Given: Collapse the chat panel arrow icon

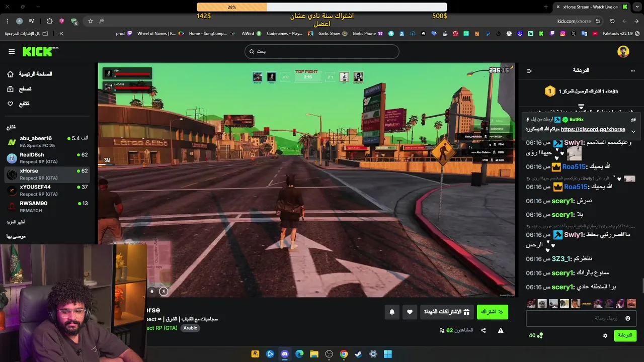Looking at the screenshot, I should click(x=529, y=71).
